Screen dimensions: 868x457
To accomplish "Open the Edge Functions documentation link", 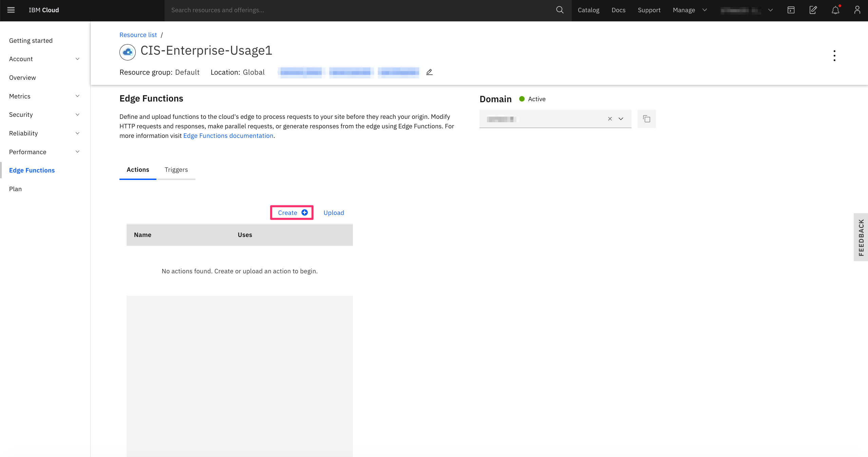I will click(x=228, y=135).
